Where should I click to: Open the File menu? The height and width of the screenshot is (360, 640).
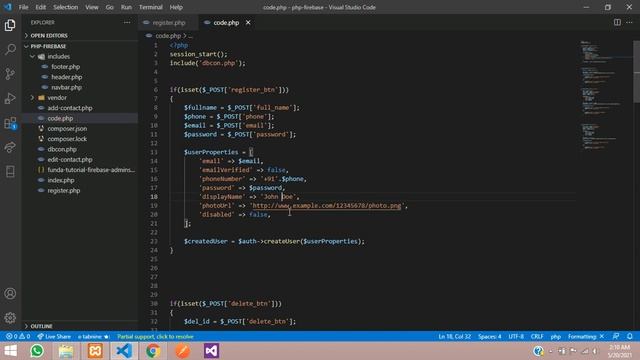(x=24, y=7)
